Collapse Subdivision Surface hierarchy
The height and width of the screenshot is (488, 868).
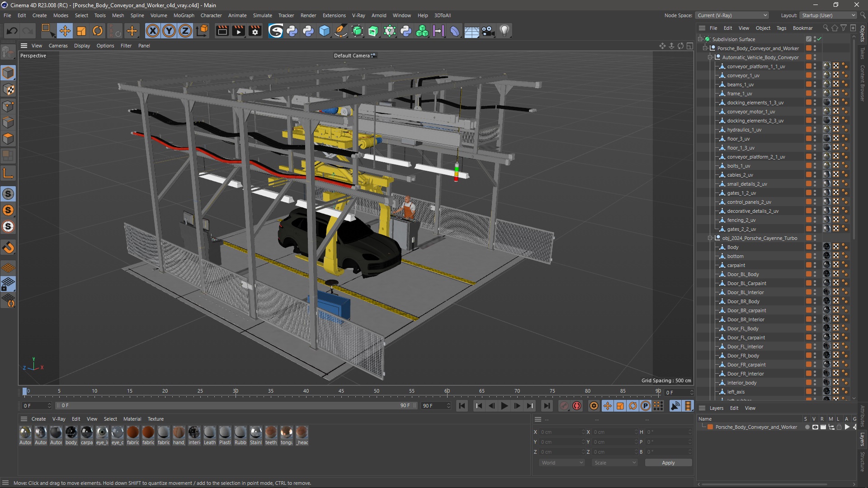700,39
